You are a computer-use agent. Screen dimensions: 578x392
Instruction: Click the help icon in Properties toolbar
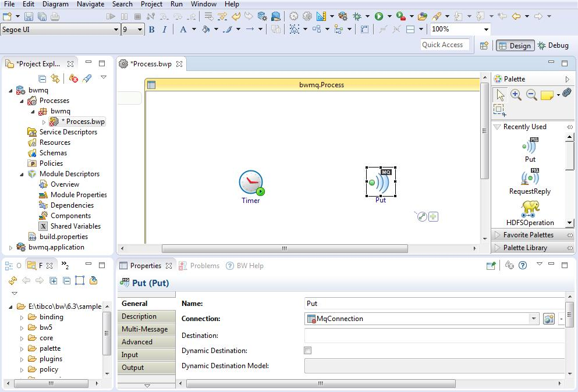coord(523,265)
